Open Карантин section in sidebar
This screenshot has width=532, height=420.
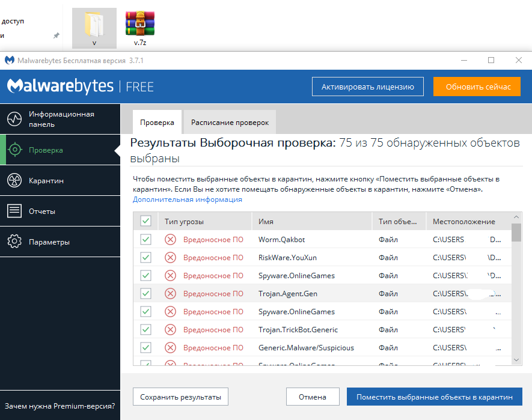[60, 180]
